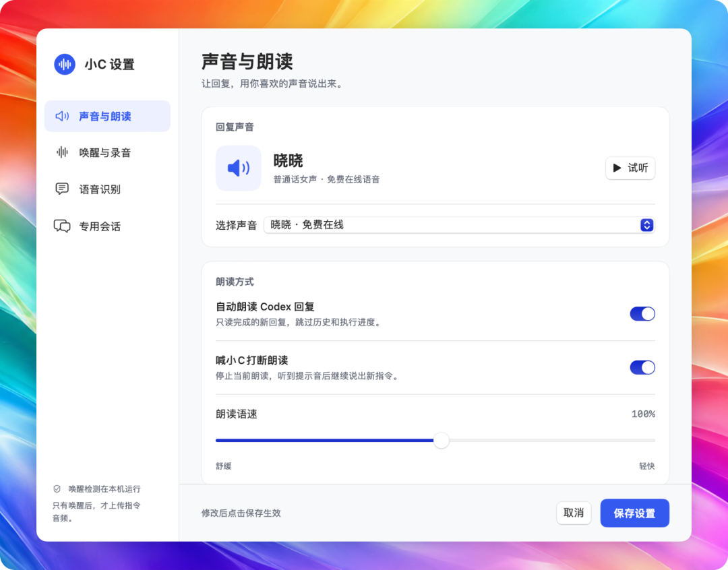The image size is (728, 570).
Task: Click the 朗读方式 section heading
Action: point(235,282)
